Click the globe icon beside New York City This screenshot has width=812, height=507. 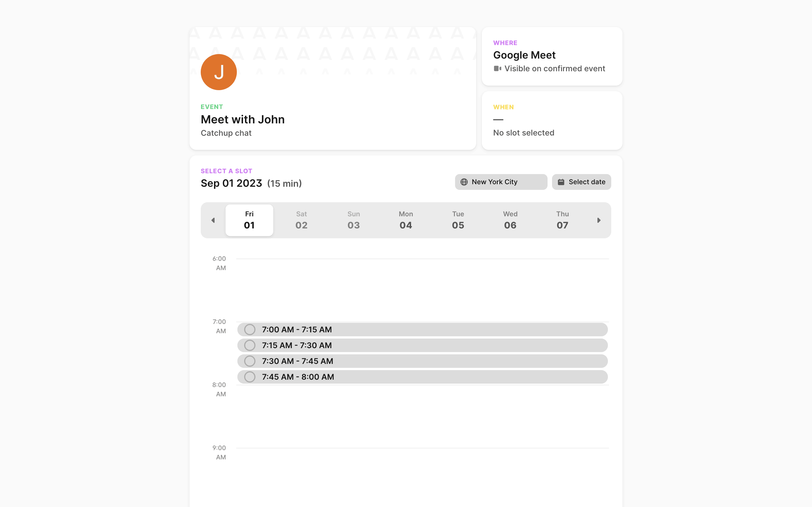(464, 182)
